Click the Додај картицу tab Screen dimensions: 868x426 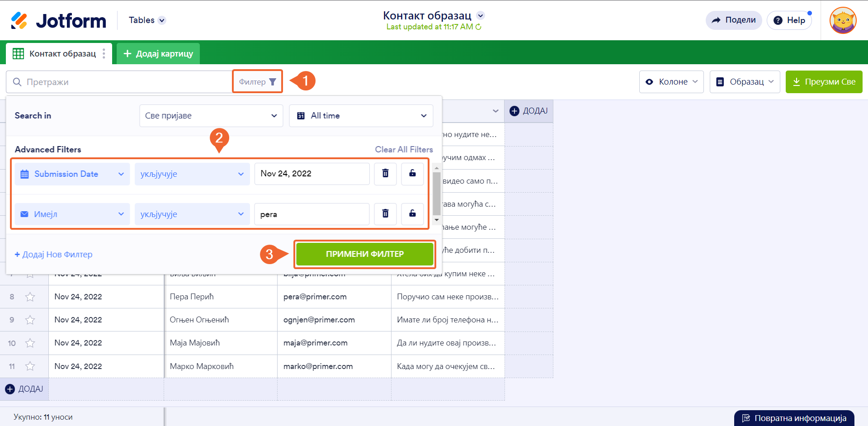click(158, 54)
